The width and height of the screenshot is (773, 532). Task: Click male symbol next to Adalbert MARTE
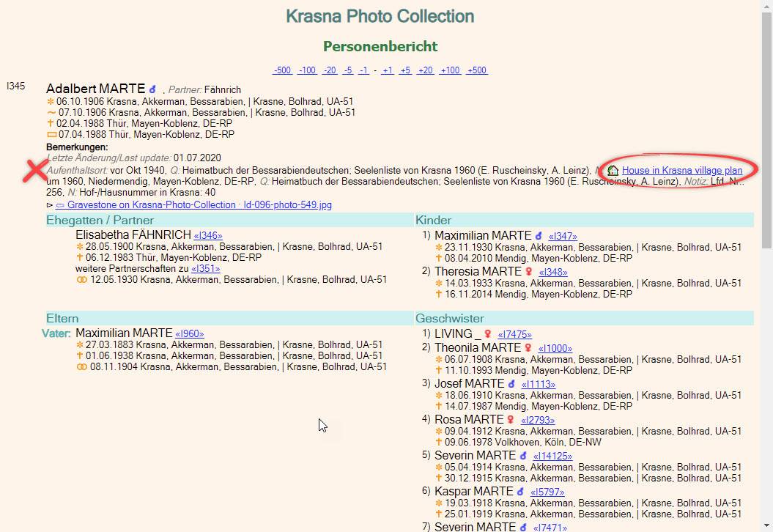tap(152, 89)
